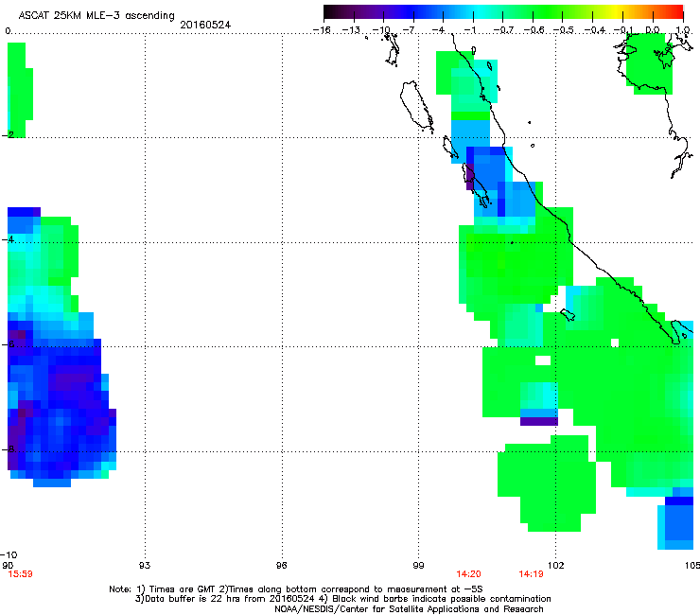Click the 96 longitude axis label

[x=281, y=566]
